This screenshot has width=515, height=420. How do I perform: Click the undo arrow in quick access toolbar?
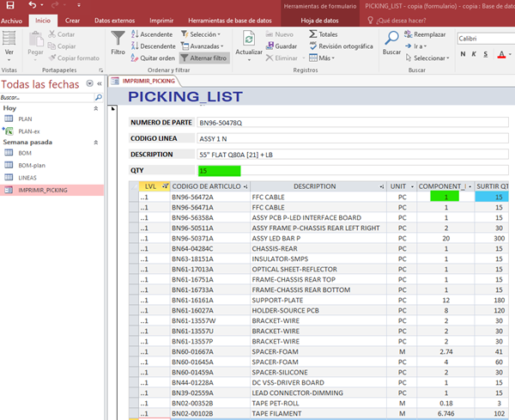33,5
